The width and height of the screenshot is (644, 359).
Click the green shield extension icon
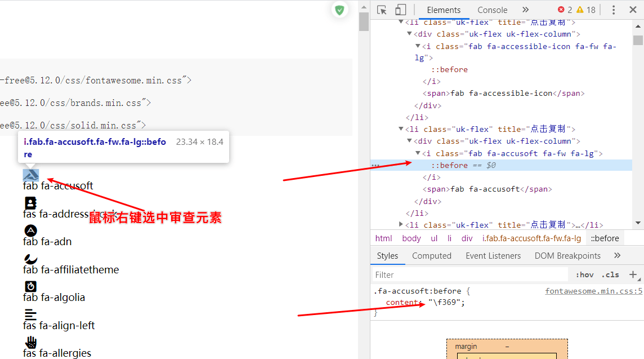(x=339, y=10)
